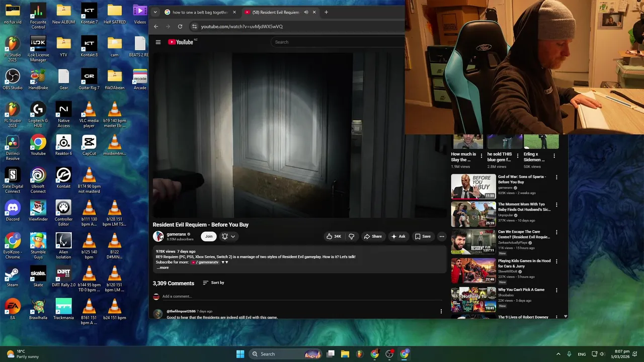Open CapCut desktop shortcut
The image size is (644, 362).
(89, 146)
